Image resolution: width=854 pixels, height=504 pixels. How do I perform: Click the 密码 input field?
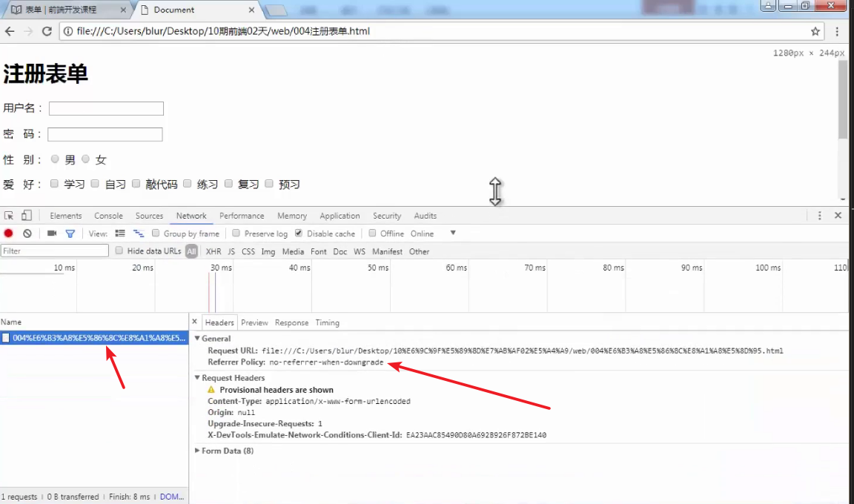click(x=105, y=134)
